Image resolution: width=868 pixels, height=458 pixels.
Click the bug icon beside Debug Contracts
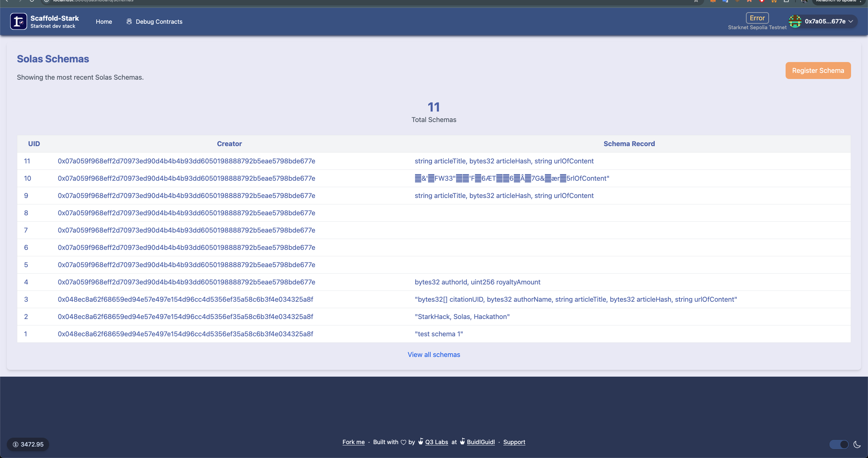(x=129, y=21)
